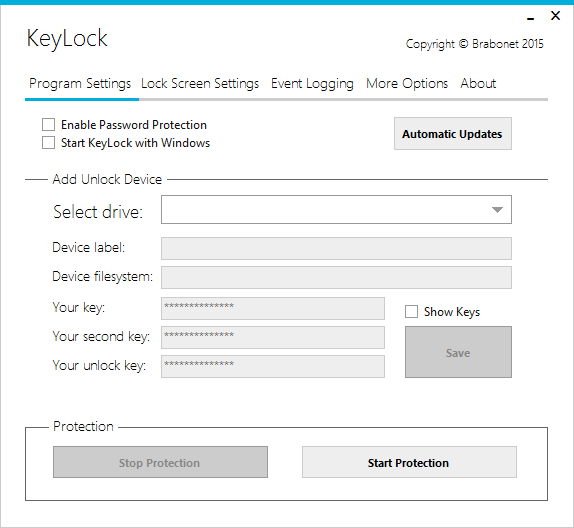Click the Start Protection button
The width and height of the screenshot is (574, 528).
(x=409, y=462)
